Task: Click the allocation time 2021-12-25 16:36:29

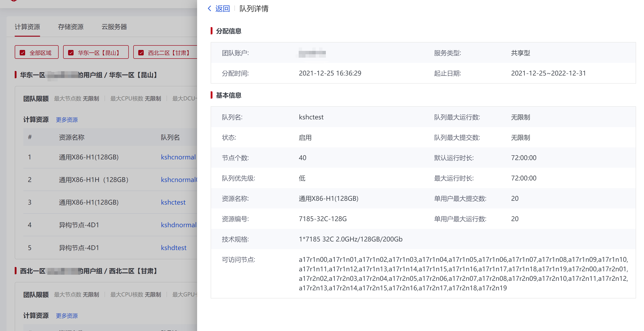Action: coord(330,73)
